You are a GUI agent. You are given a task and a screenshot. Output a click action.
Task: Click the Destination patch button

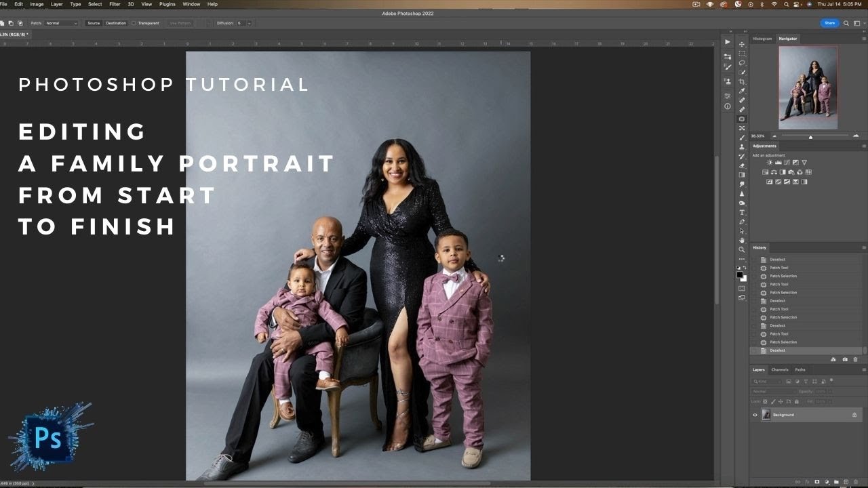tap(116, 23)
